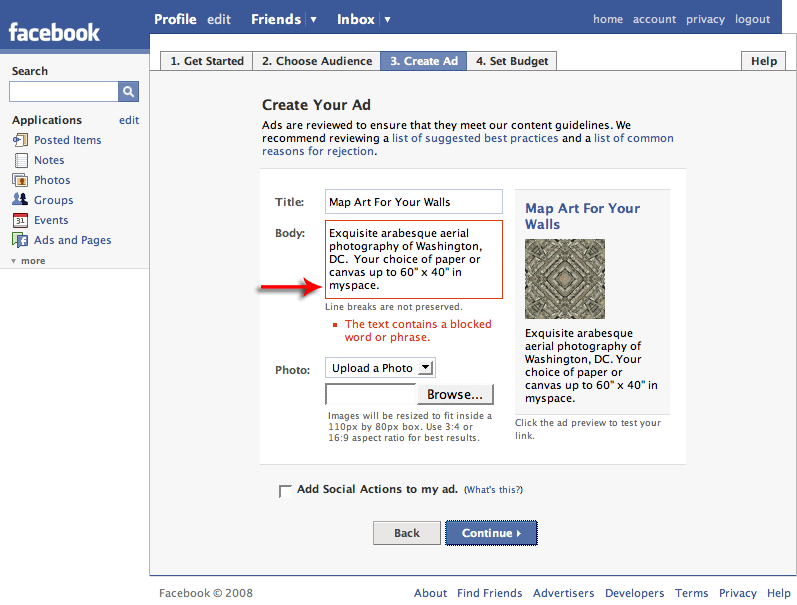Switch to 1. Get Started tab
This screenshot has width=797, height=605.
click(x=206, y=61)
